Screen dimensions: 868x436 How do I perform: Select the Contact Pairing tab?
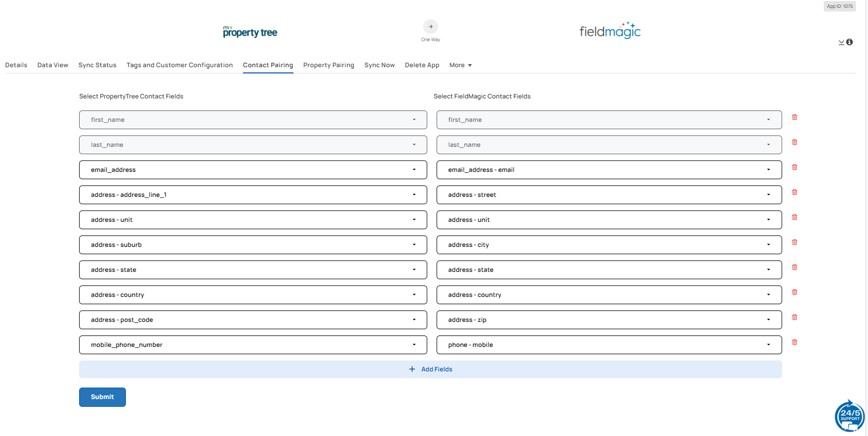pos(268,65)
